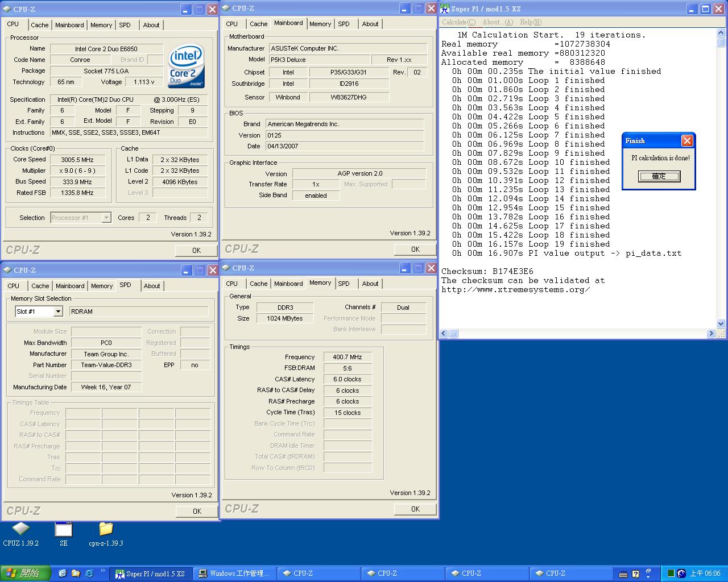Select Mainboard tab in Memory CPU-Z window
The height and width of the screenshot is (582, 728).
[x=288, y=284]
